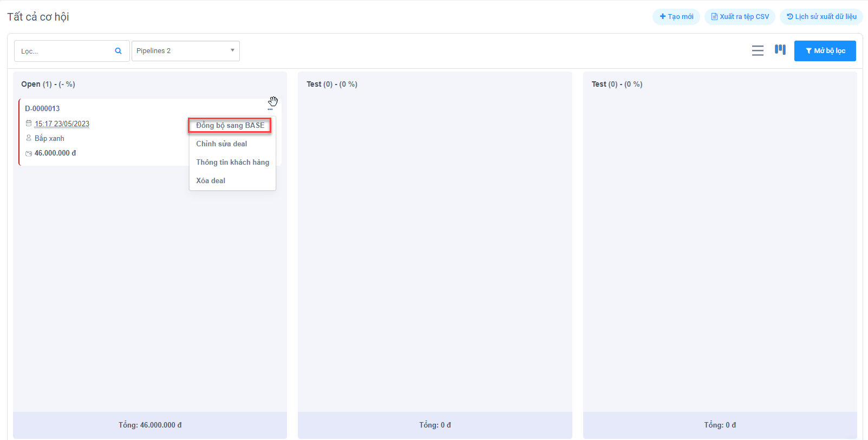Image resolution: width=868 pixels, height=440 pixels.
Task: Click the calendar icon on deal D-0000013
Action: (29, 124)
